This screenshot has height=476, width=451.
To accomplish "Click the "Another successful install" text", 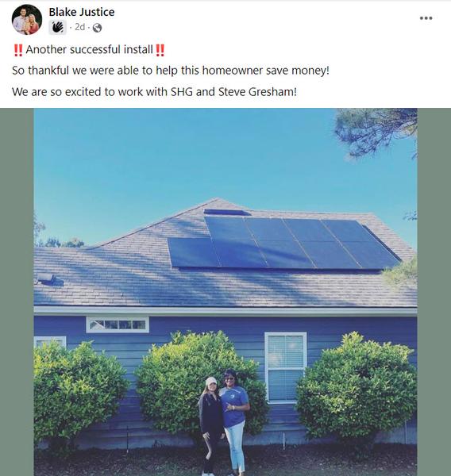I will tap(90, 49).
